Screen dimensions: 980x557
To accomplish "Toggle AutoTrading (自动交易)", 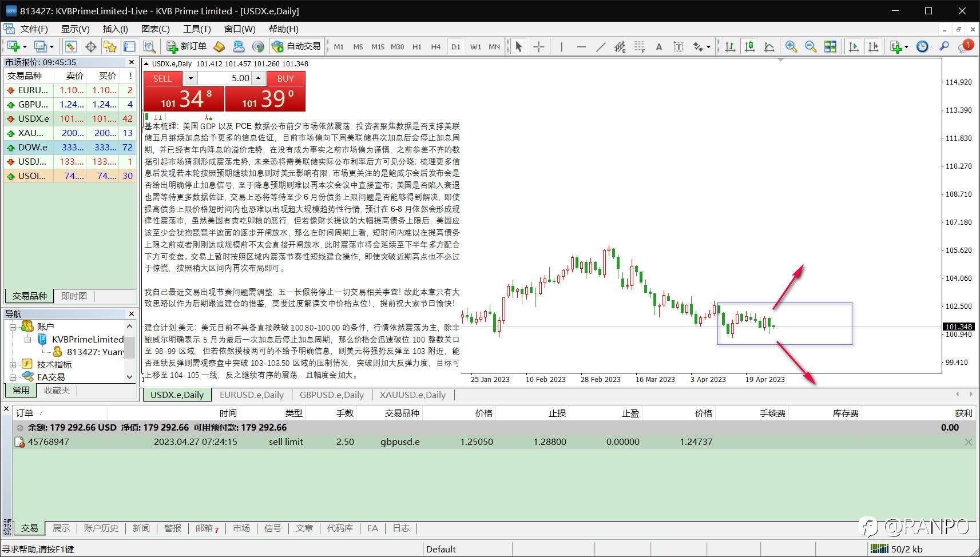I will (x=297, y=46).
